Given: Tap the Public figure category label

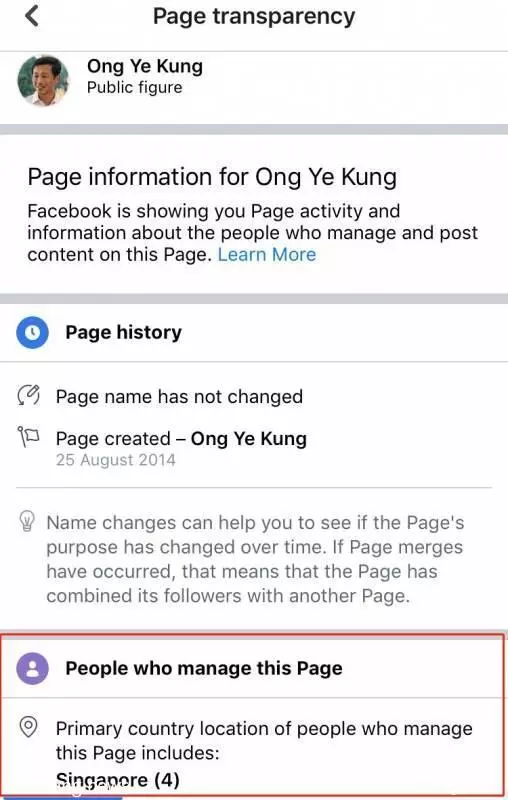Looking at the screenshot, I should 135,87.
